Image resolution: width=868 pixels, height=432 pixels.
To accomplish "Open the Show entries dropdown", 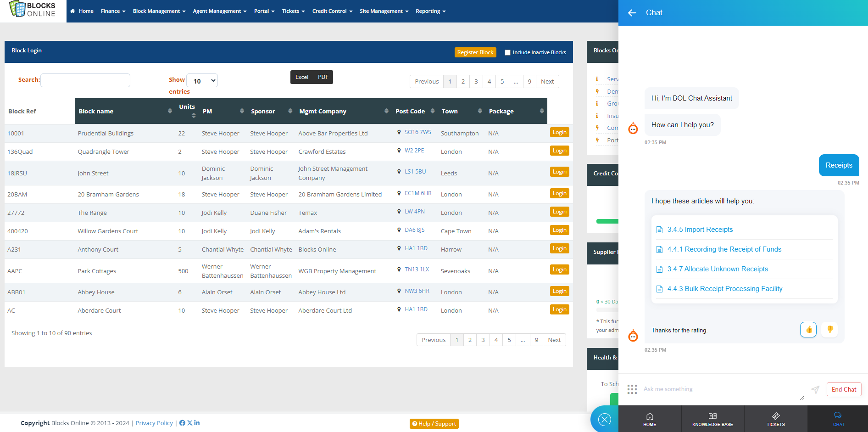I will (202, 81).
